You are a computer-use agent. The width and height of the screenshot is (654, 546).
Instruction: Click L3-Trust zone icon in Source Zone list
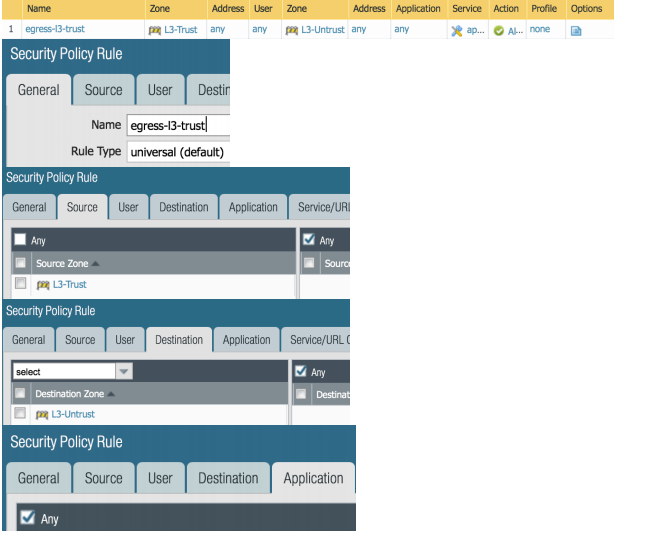43,285
